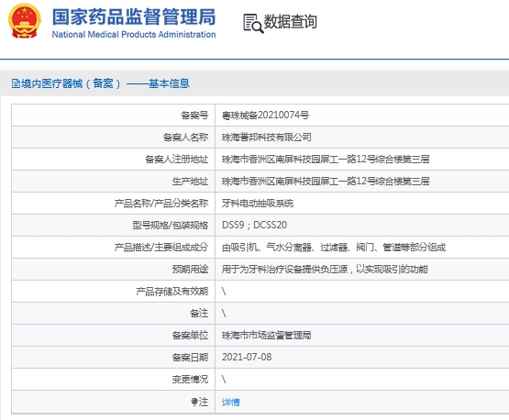This screenshot has width=509, height=420.
Task: Click the 国家药品监督管理局 title
Action: click(134, 17)
